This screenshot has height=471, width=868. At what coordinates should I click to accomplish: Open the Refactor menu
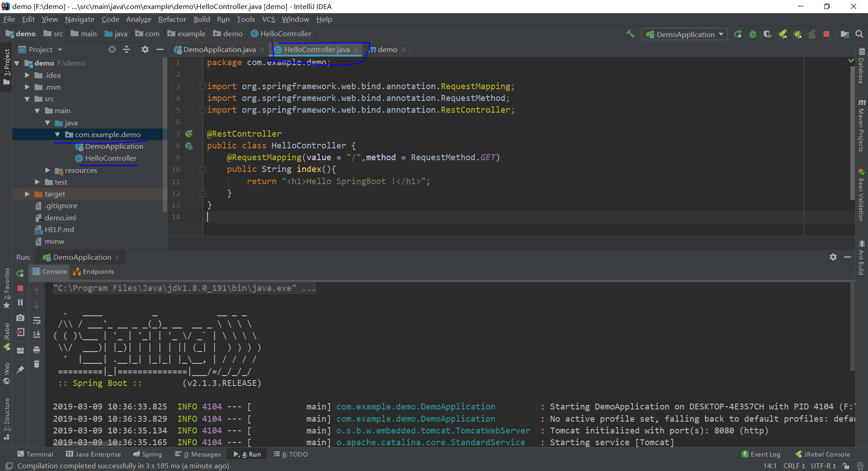pos(172,19)
